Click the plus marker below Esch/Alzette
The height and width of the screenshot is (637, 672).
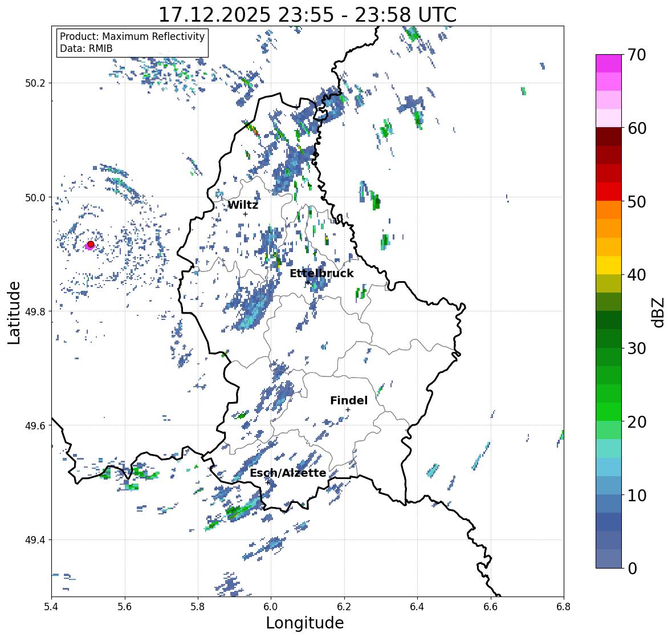(x=267, y=482)
